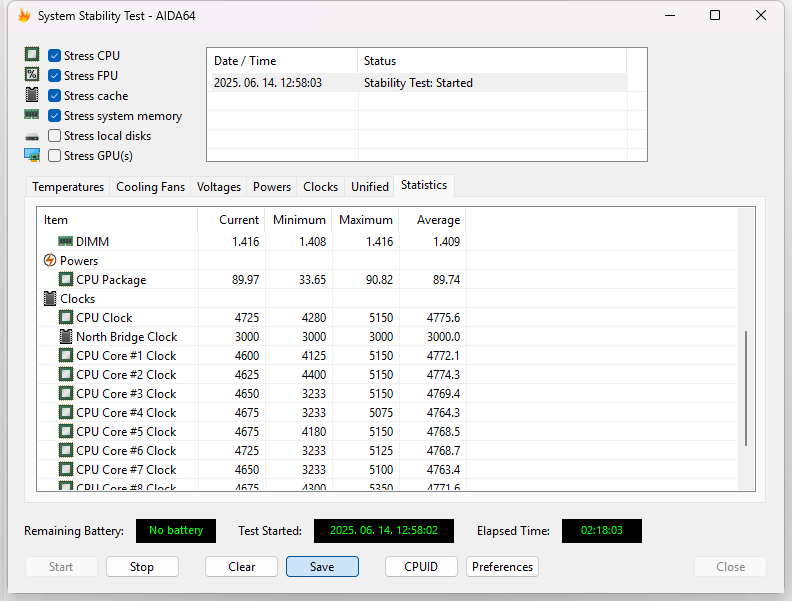Click the local disks drive icon

[x=32, y=137]
